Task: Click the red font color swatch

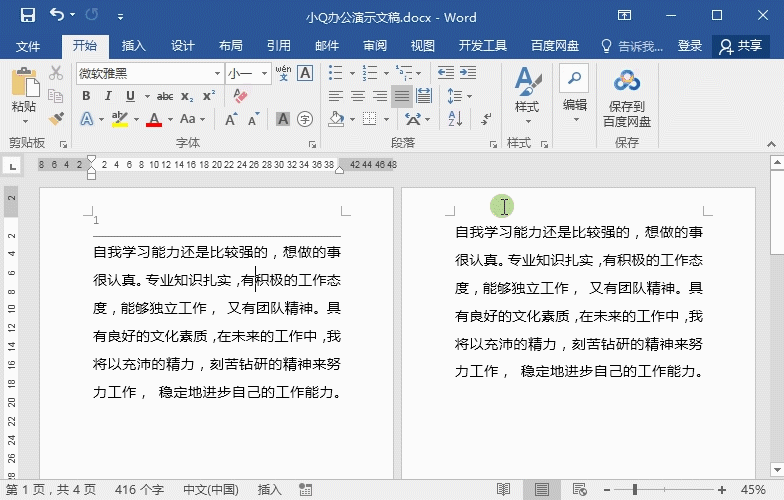Action: 153,120
